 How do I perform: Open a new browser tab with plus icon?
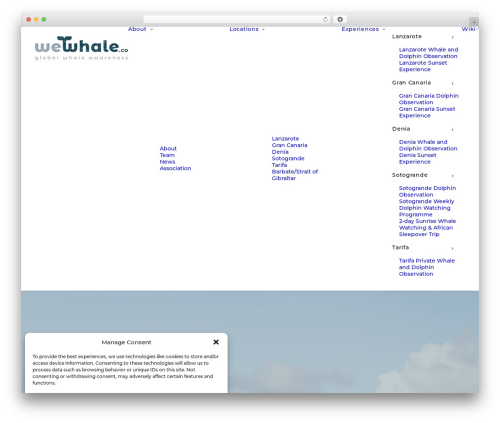pos(474,22)
